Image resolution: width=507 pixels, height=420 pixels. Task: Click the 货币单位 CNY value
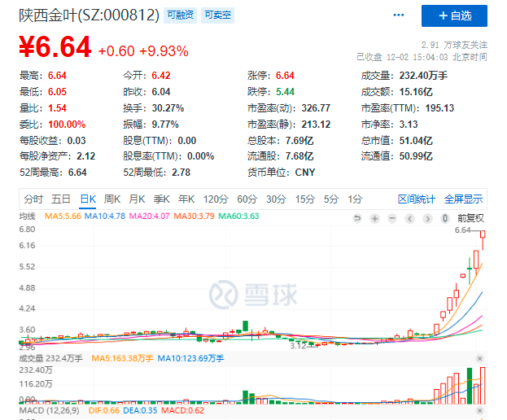pyautogui.click(x=305, y=173)
